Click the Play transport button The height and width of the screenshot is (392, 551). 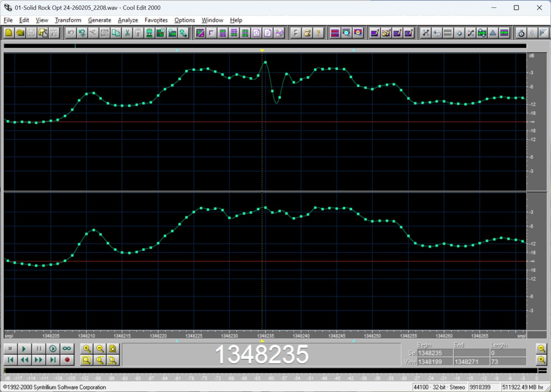24,349
